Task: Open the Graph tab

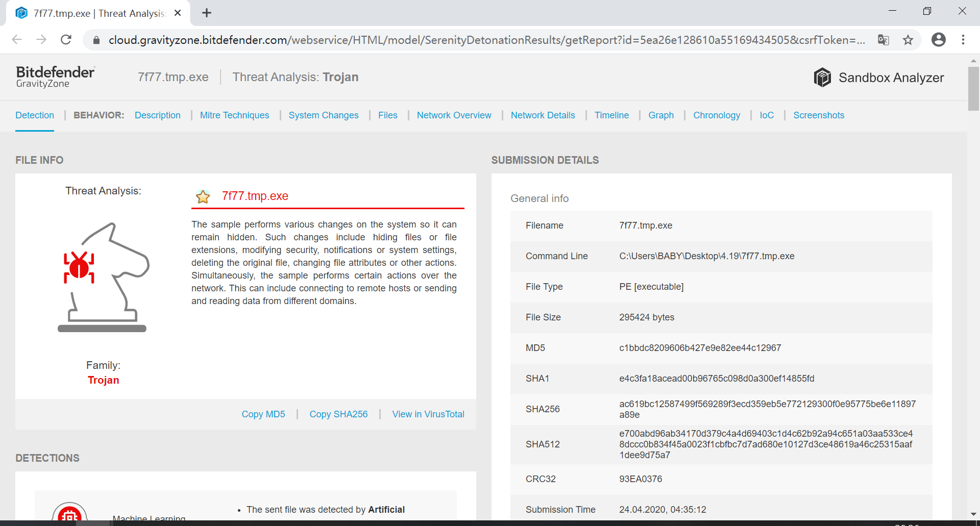Action: (661, 115)
